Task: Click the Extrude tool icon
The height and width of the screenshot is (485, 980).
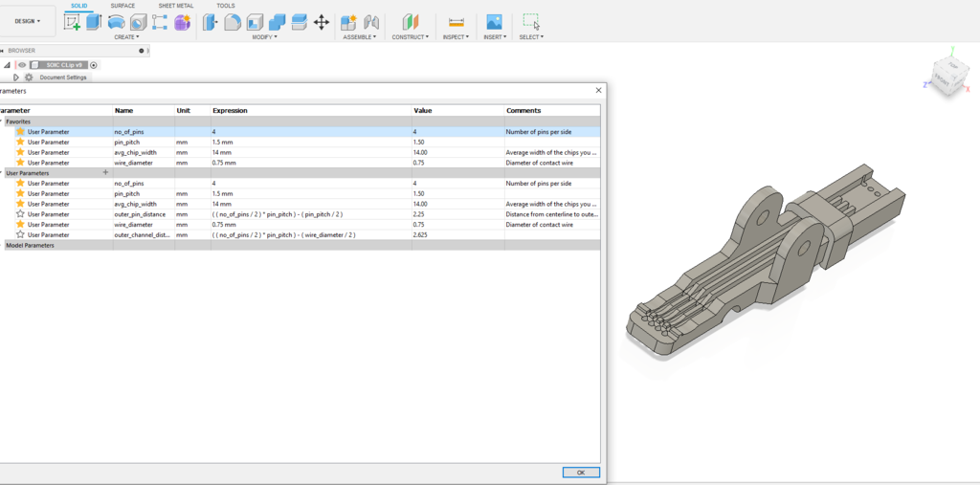Action: [94, 22]
